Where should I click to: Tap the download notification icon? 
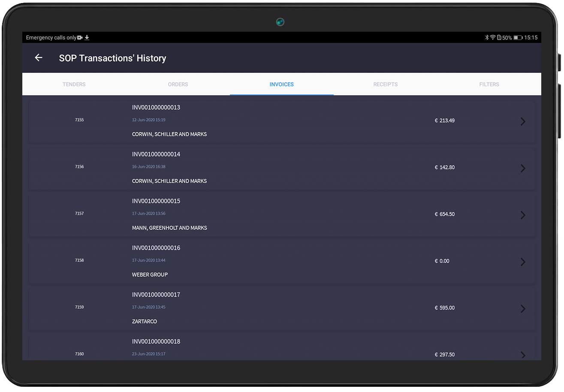click(x=87, y=38)
